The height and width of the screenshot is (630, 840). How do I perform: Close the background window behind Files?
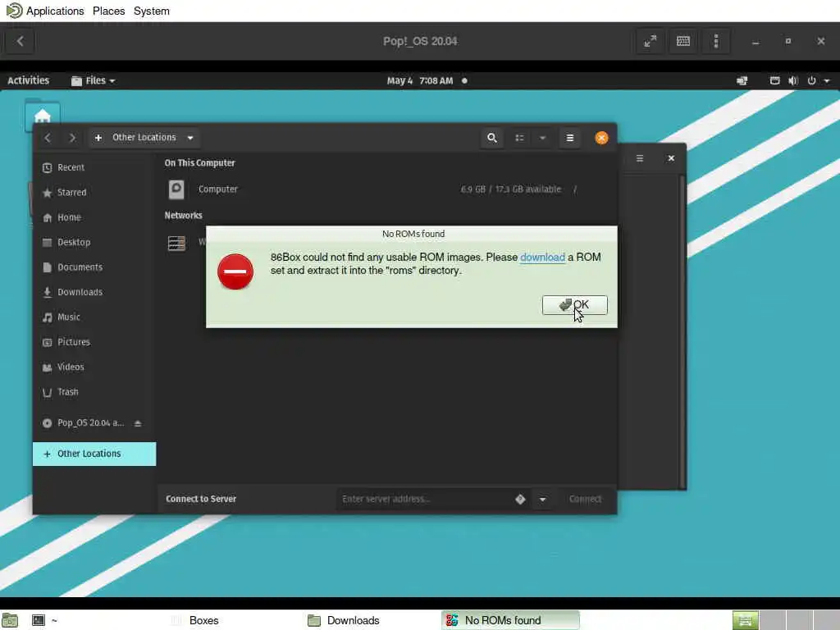[671, 158]
